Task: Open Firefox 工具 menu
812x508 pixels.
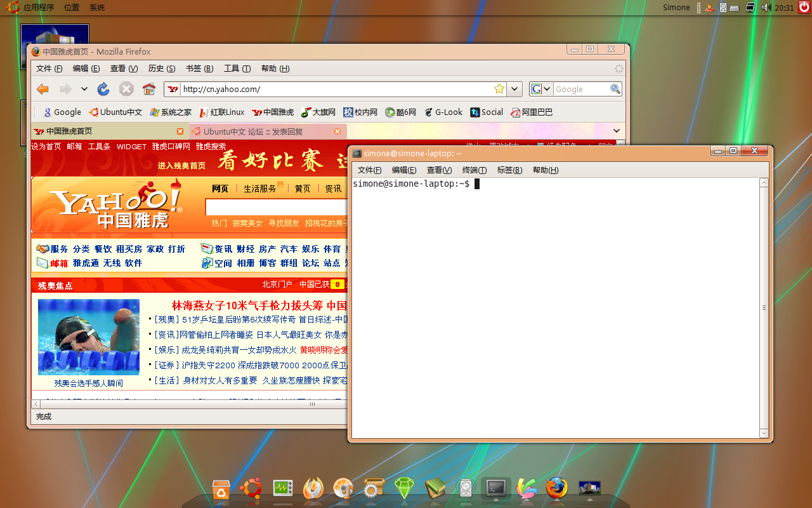Action: pyautogui.click(x=237, y=69)
